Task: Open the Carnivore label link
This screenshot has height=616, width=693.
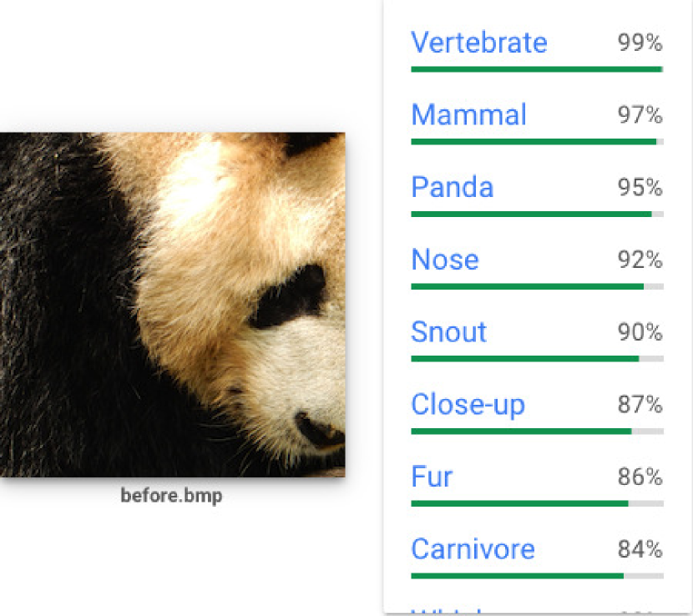Action: [x=473, y=551]
